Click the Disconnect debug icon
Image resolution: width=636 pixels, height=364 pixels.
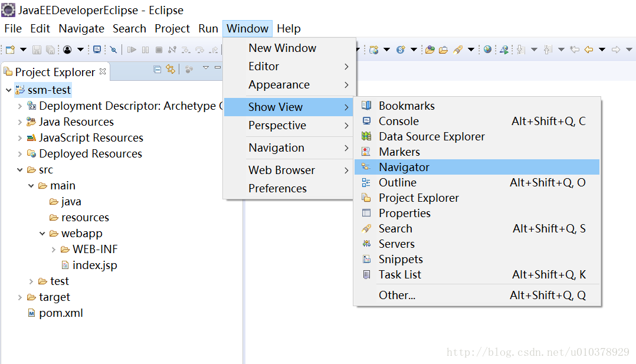[x=172, y=50]
